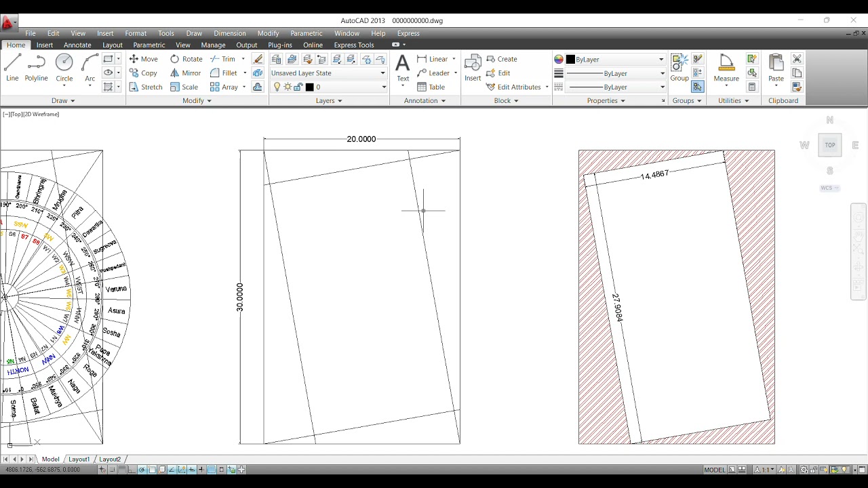Expand the Annotation panel
This screenshot has height=488, width=868.
[x=425, y=100]
